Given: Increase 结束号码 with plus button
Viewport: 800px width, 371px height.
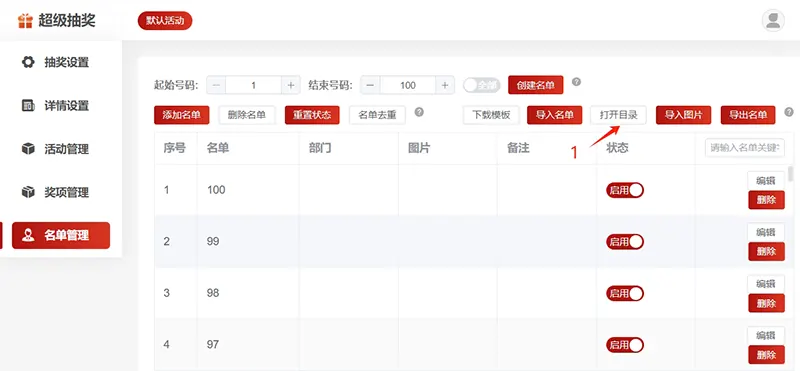Looking at the screenshot, I should [445, 85].
